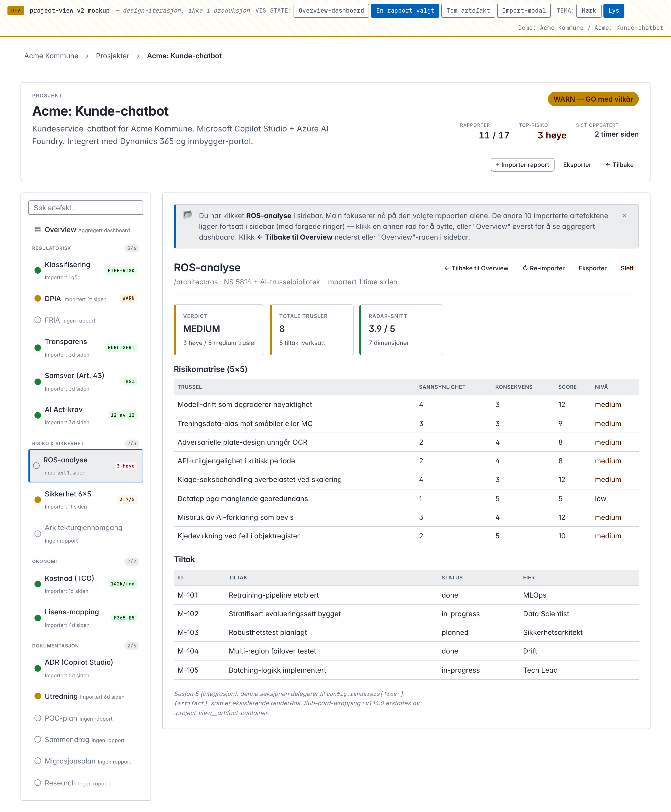
Task: Click green dot beside Kostnad (TCO)
Action: 38,584
